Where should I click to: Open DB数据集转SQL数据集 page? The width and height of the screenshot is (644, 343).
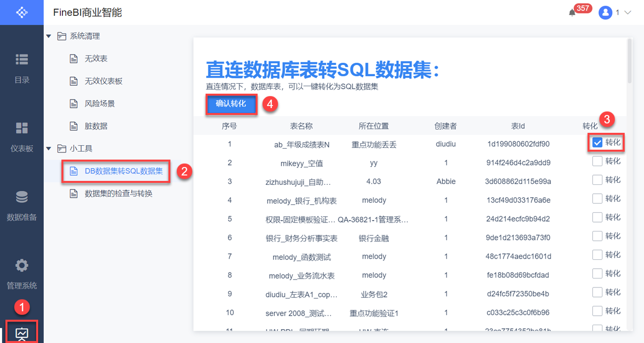click(124, 171)
